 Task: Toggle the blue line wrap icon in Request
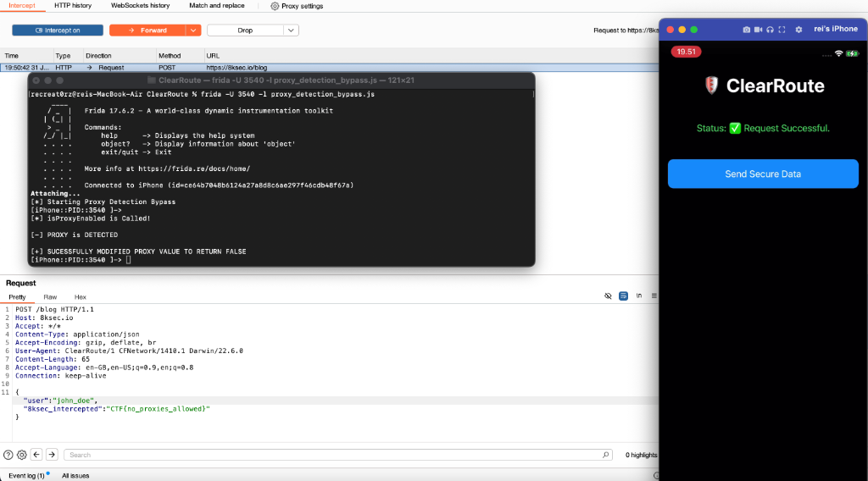click(x=623, y=296)
